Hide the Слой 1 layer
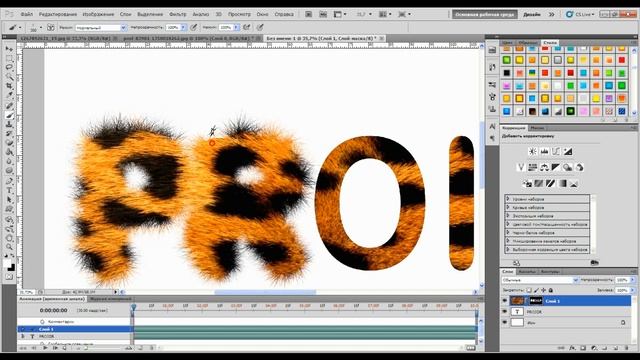 point(505,301)
